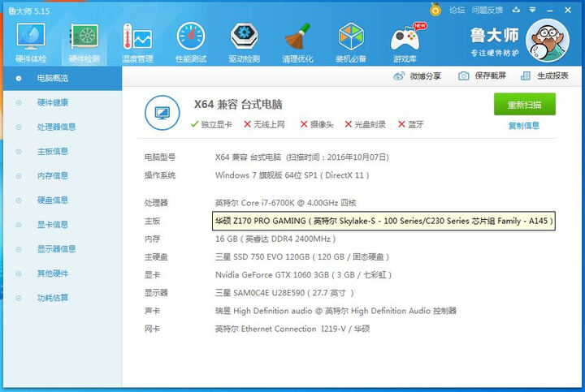Click the 英特尔 Ethernet Connection I219-V value
Image resolution: width=585 pixels, height=392 pixels.
pos(292,329)
